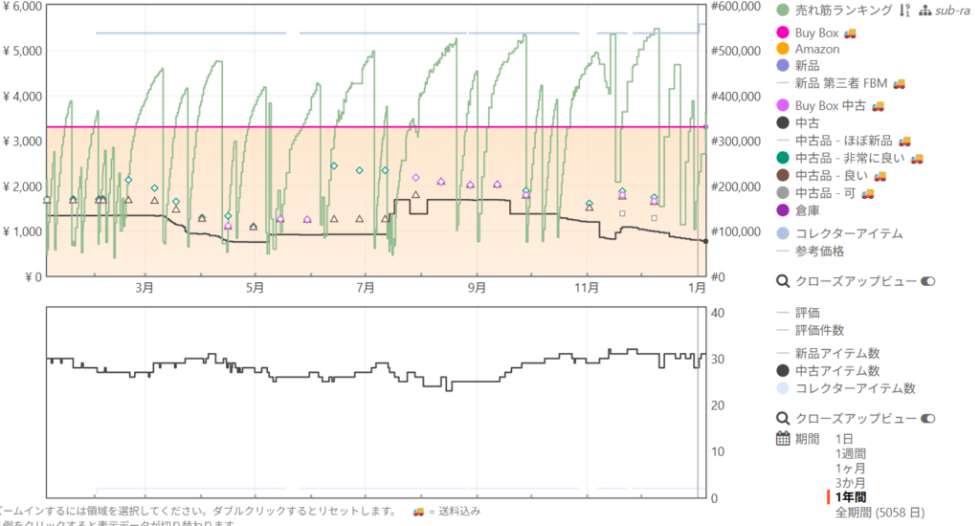Click the コレクターアイテム数 legend entry
The width and height of the screenshot is (980, 526).
[855, 388]
